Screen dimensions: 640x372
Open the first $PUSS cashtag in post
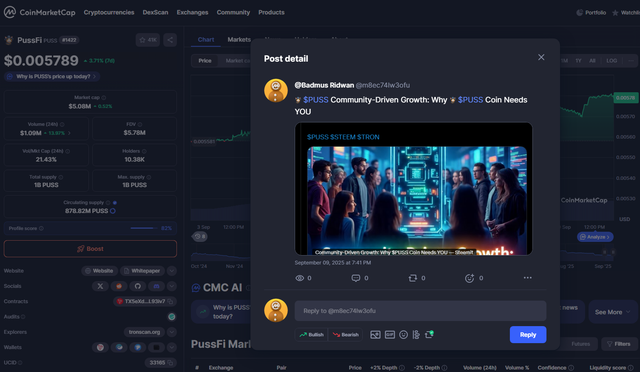point(316,100)
